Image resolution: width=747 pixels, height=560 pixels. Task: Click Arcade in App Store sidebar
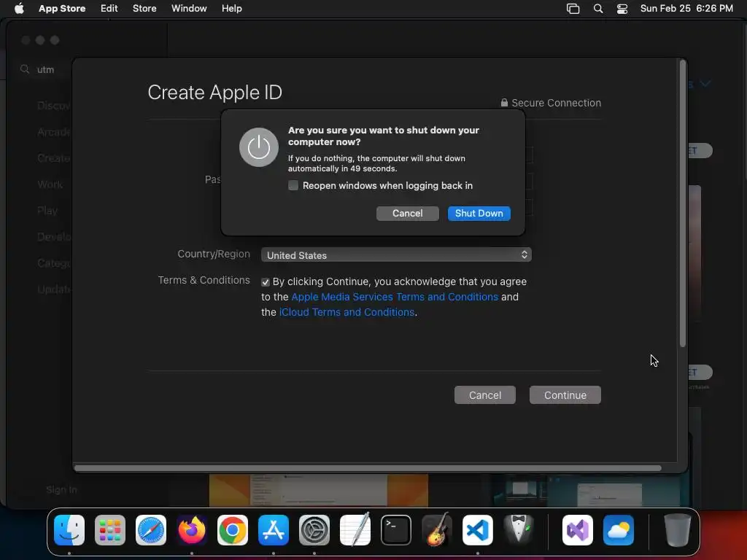[53, 132]
